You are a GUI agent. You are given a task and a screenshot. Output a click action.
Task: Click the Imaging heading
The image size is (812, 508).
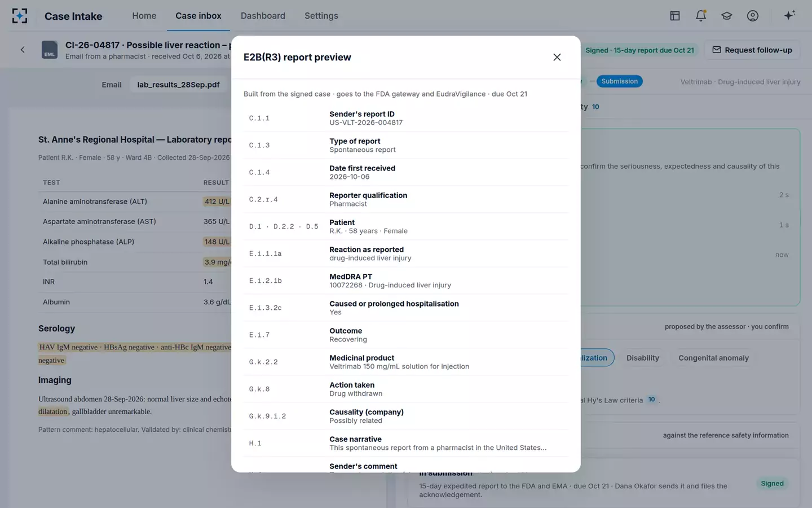[55, 380]
